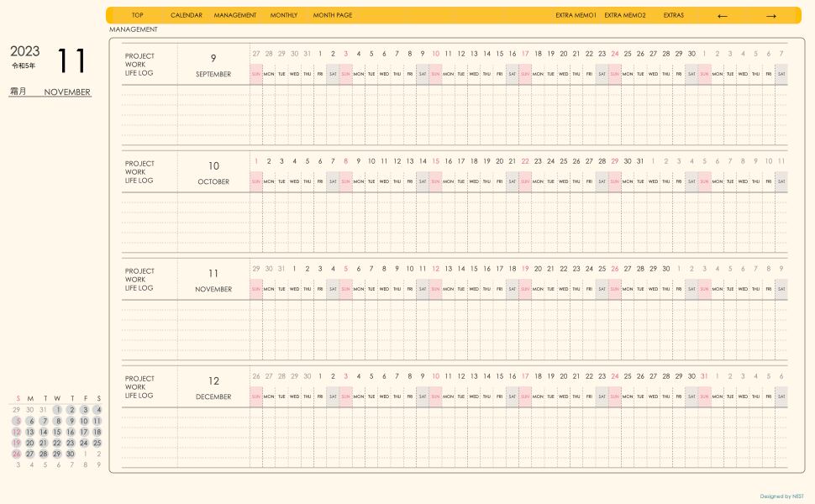Select November 15 in mini calendar

(56, 432)
